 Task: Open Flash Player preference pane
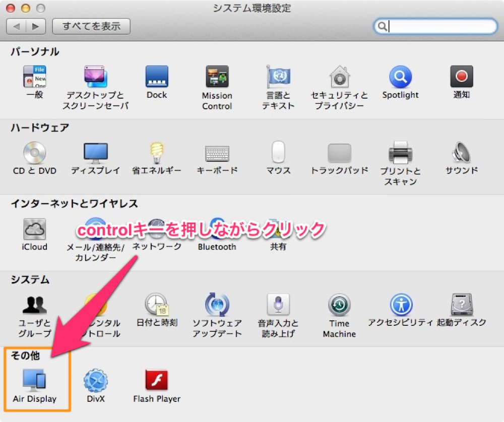(x=157, y=380)
